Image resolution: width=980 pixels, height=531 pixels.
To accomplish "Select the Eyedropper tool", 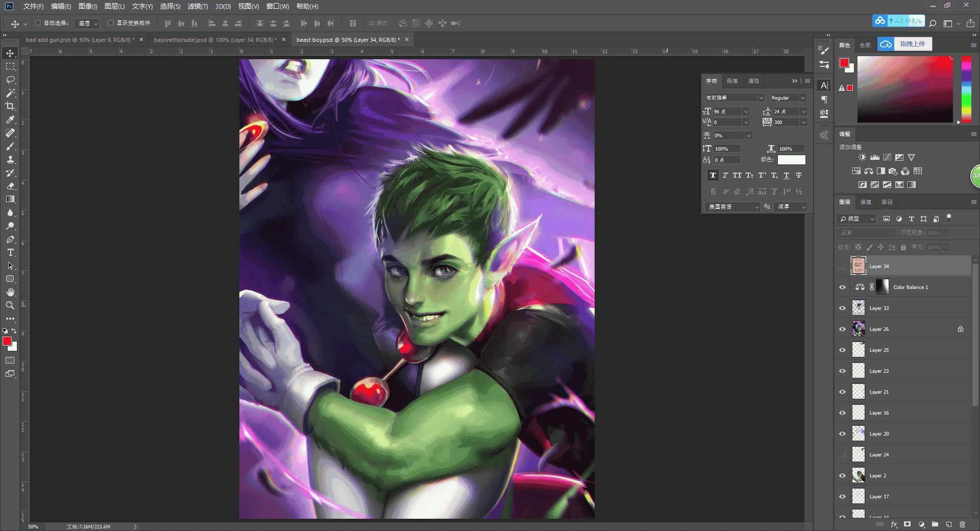I will point(10,119).
